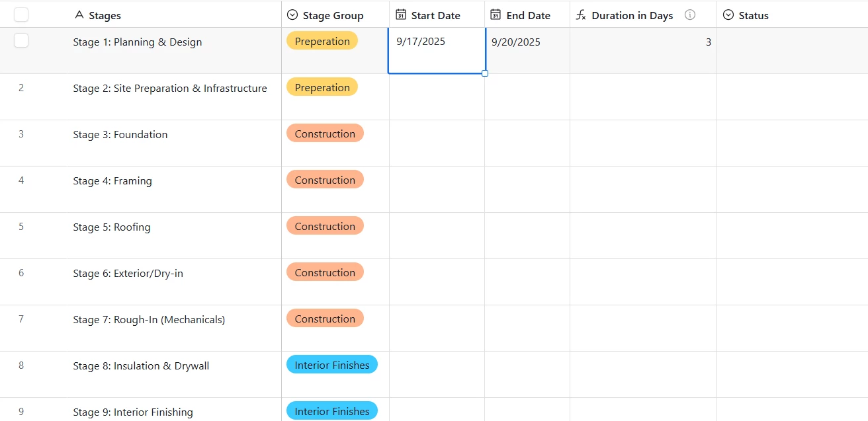Click the Stages text field icon
868x421 pixels.
79,15
